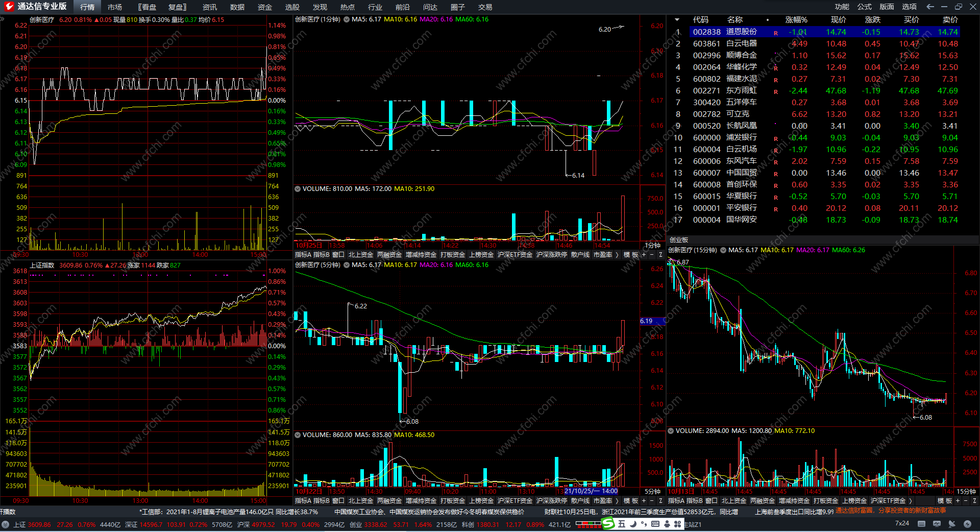Open 通达信财富圈 red promotional link

891,511
